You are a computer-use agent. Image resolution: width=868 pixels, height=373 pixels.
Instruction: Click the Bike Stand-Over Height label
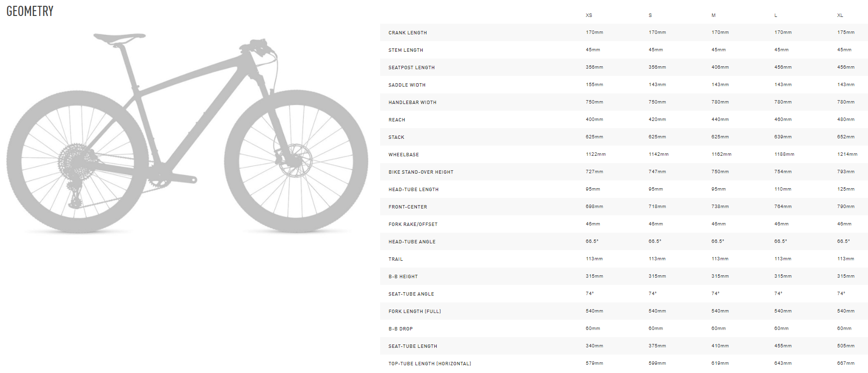pyautogui.click(x=421, y=172)
